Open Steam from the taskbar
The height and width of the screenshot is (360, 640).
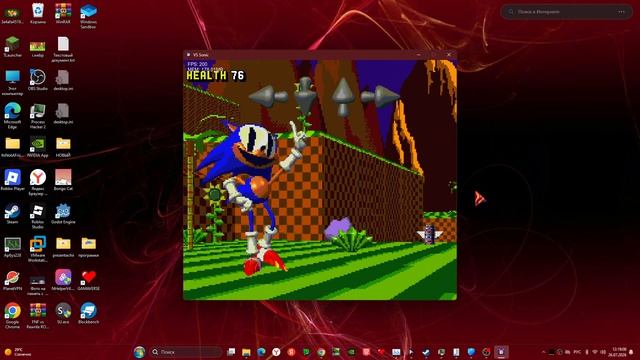(426, 352)
